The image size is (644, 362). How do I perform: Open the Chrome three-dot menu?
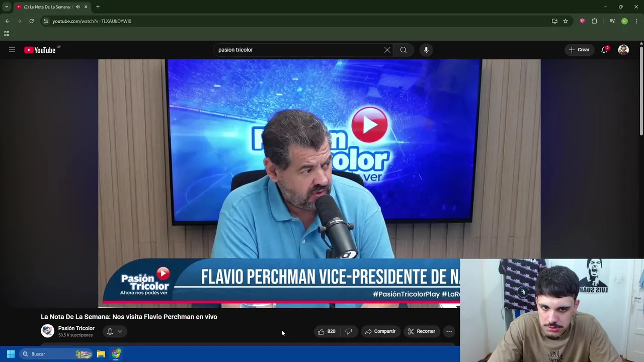tap(636, 21)
